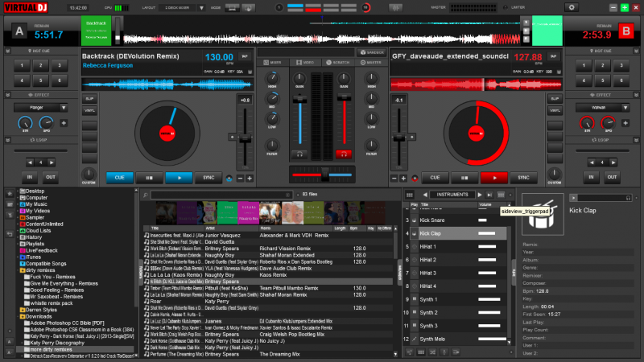Click the add effect plus button on deck A
Viewport: 644px width, 362px height.
[64, 123]
